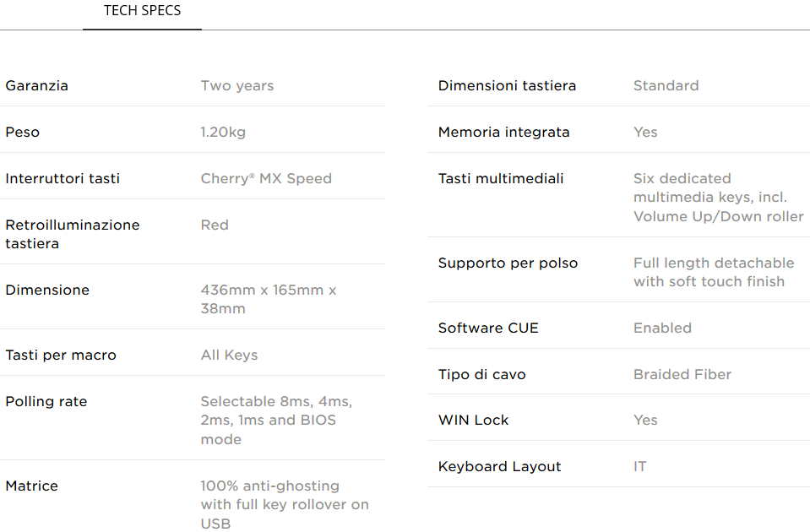Open the TECH SPECS tab
The image size is (810, 532).
(142, 11)
